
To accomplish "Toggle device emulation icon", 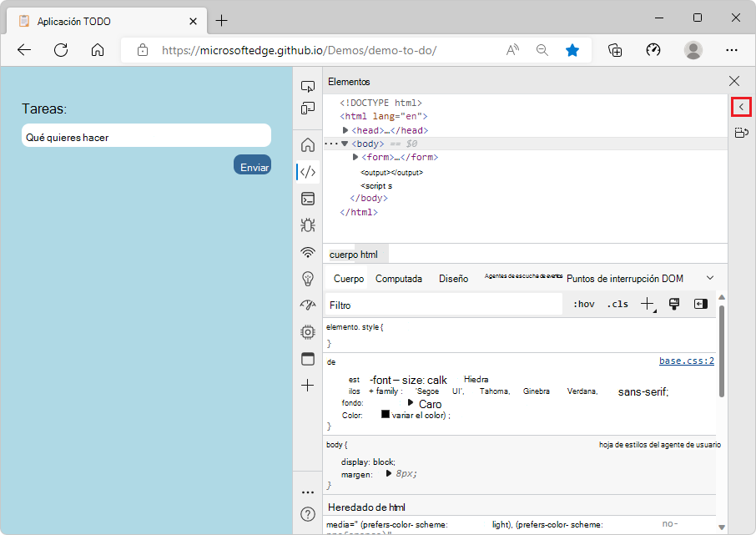I will click(x=308, y=108).
